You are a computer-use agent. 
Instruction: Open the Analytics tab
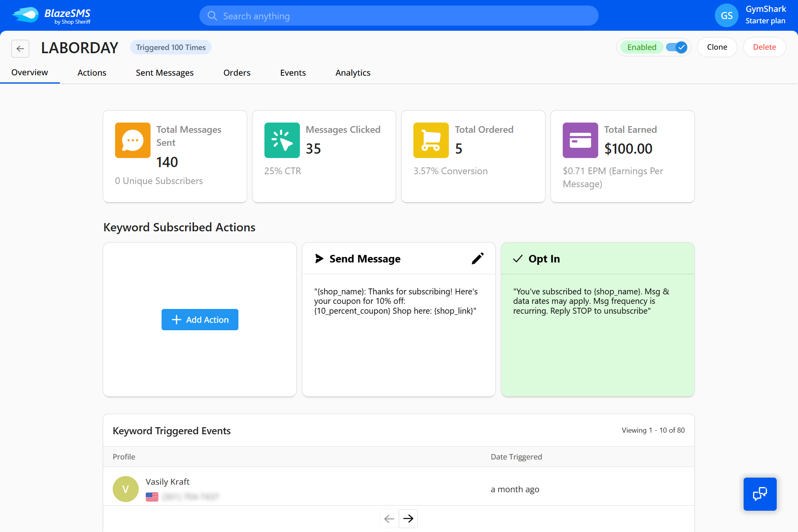click(353, 73)
